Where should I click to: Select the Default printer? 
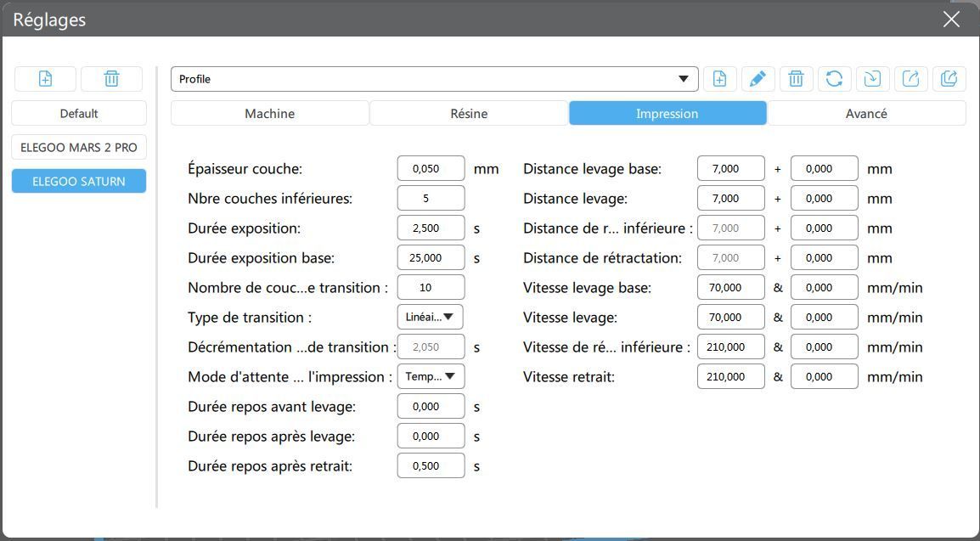(79, 114)
